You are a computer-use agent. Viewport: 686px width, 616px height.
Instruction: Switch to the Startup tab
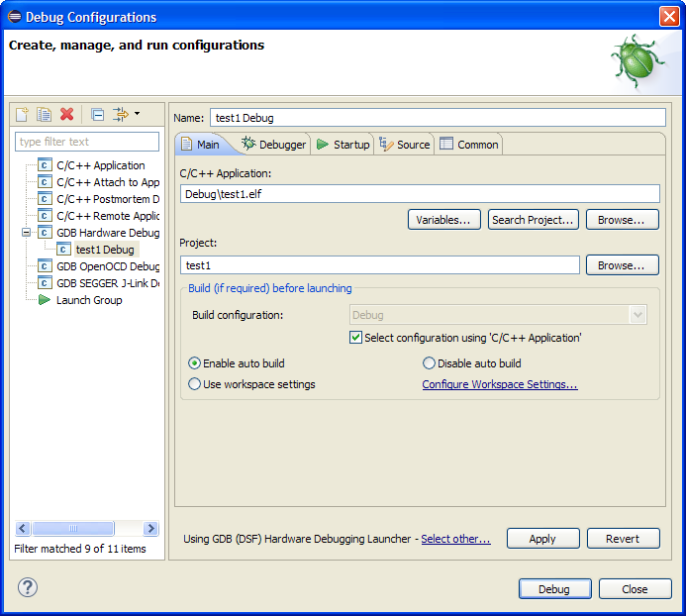[343, 145]
